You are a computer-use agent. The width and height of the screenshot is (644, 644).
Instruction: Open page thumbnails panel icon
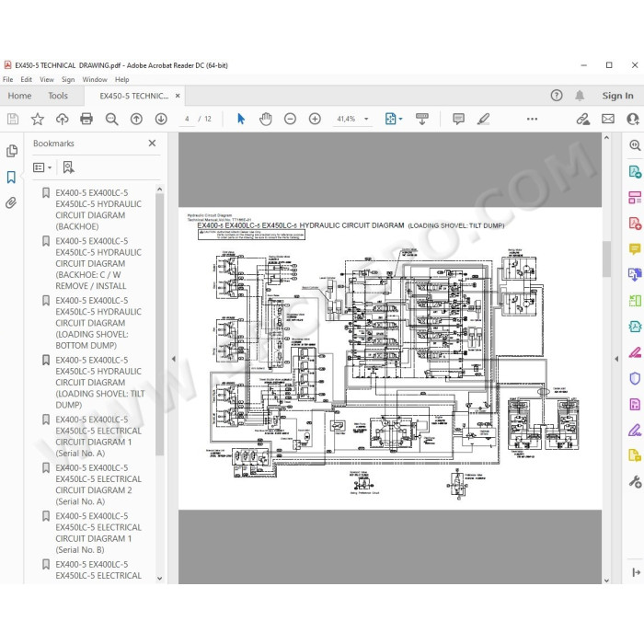pos(12,151)
